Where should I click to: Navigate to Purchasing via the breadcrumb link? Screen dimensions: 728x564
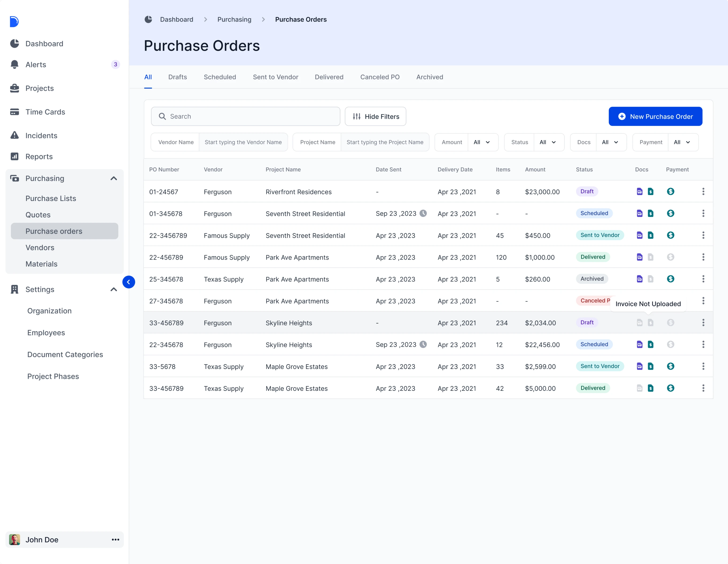tap(234, 19)
